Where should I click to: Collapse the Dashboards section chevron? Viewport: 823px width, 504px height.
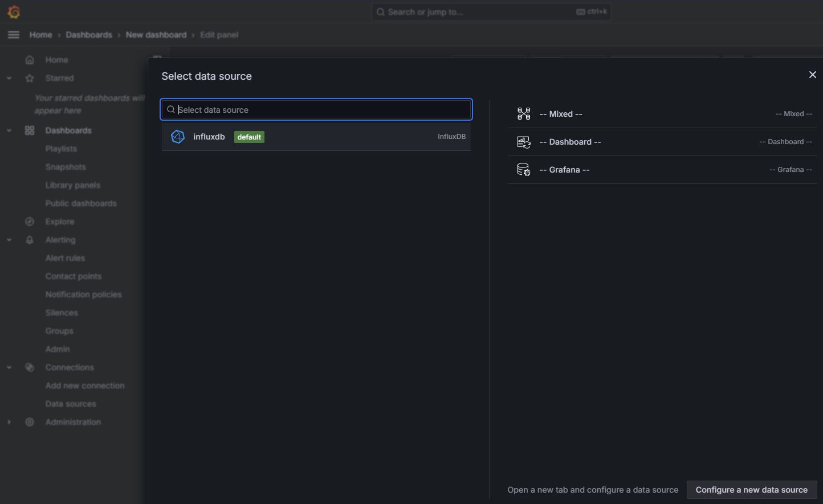pos(9,130)
